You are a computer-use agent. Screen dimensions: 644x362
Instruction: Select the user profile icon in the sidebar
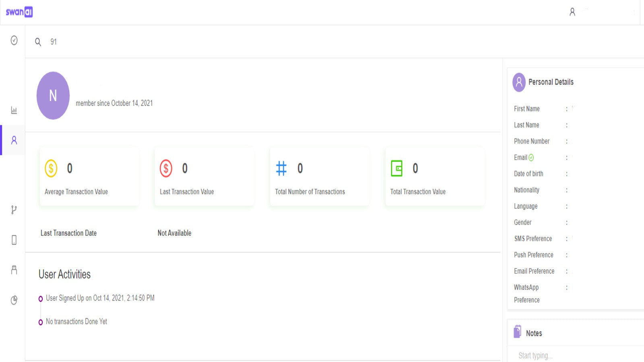[x=14, y=140]
